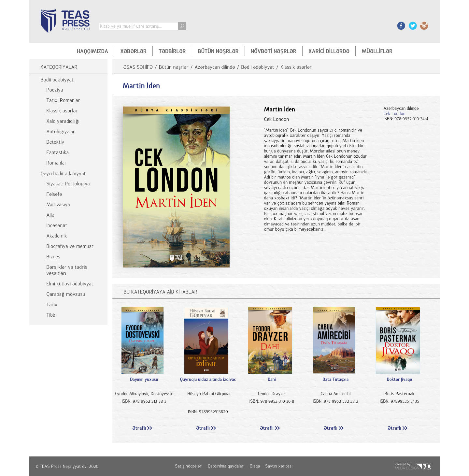469x476 pixels.
Task: Open the XARİCİ DİLLƏRDƏ menu item
Action: [x=329, y=51]
